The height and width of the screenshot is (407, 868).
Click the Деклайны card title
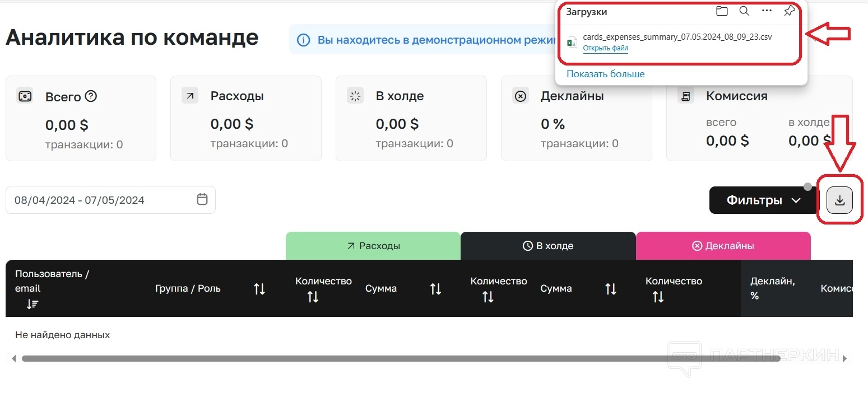tap(572, 96)
